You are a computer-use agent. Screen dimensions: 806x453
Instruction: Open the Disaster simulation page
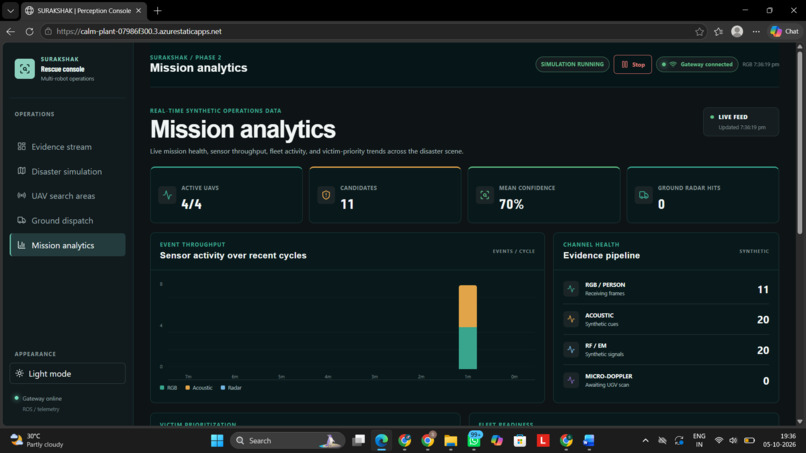67,171
